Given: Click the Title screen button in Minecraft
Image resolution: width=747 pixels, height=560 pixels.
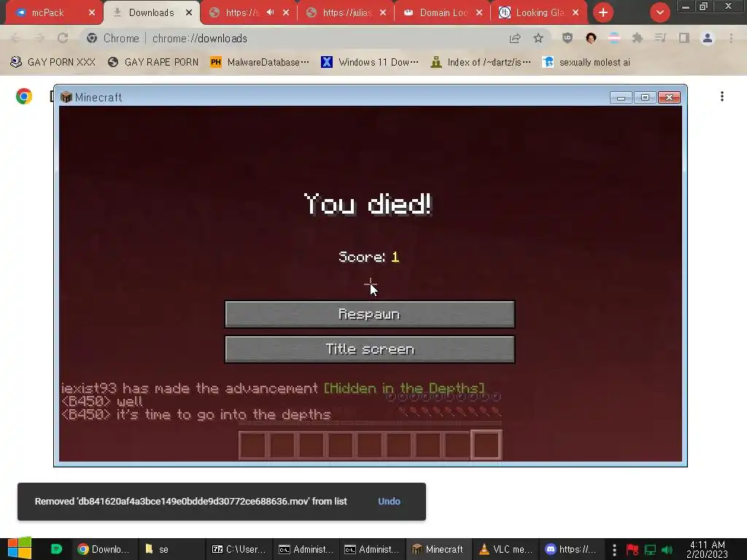Looking at the screenshot, I should click(370, 349).
